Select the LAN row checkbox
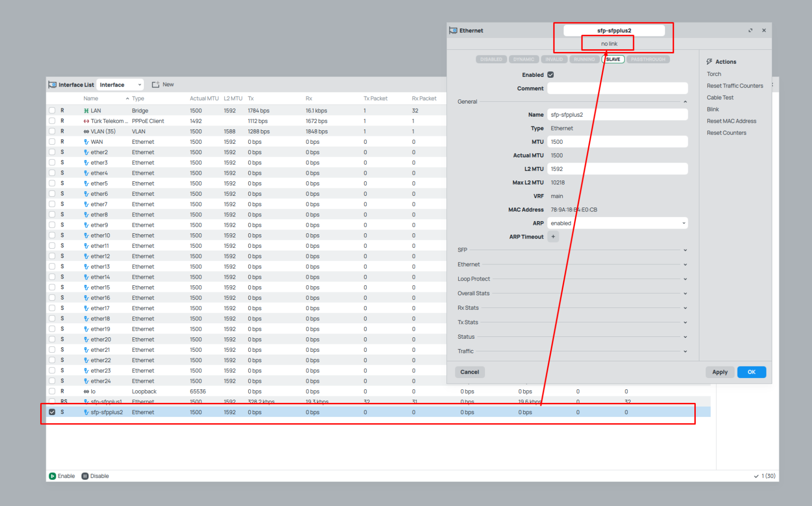 (x=52, y=111)
